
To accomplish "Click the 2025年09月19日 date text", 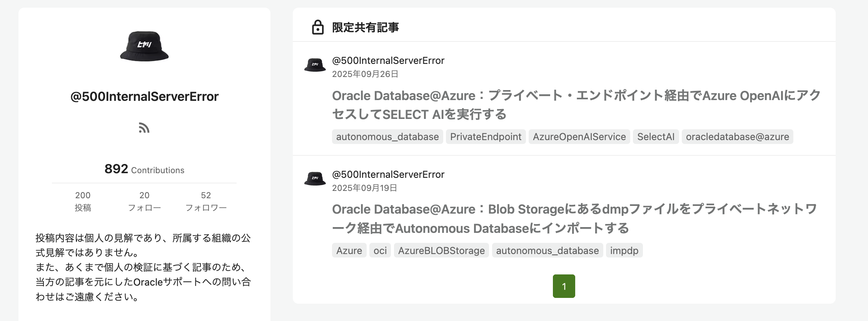I will click(364, 188).
